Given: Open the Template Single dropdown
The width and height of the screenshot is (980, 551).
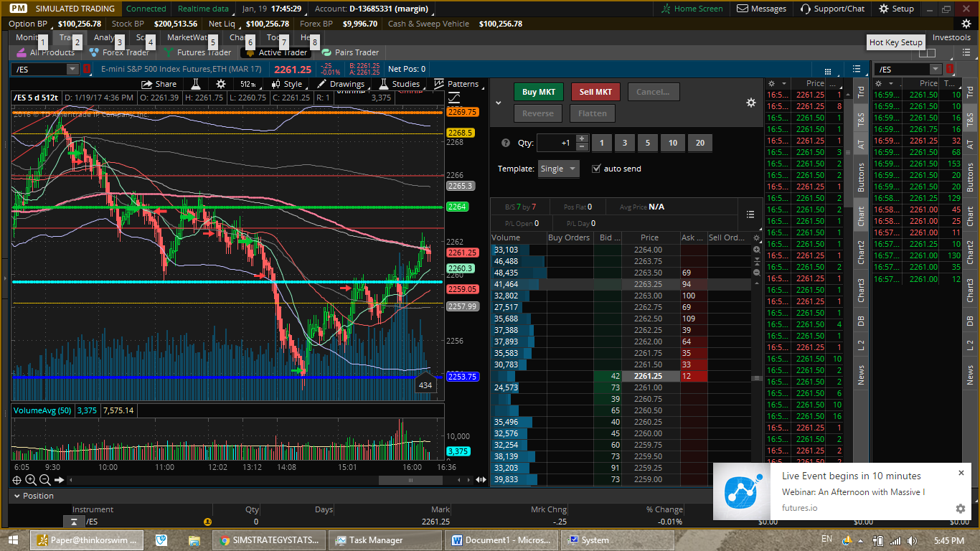Looking at the screenshot, I should coord(559,169).
